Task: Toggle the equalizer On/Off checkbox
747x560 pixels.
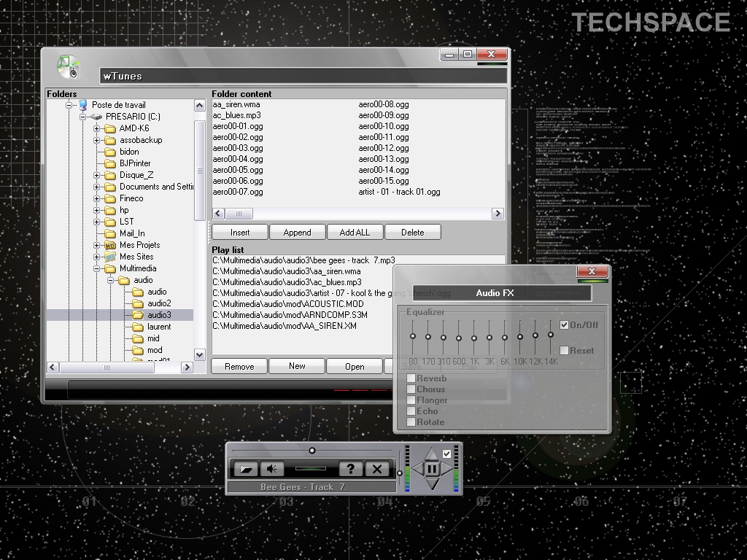Action: pyautogui.click(x=564, y=324)
